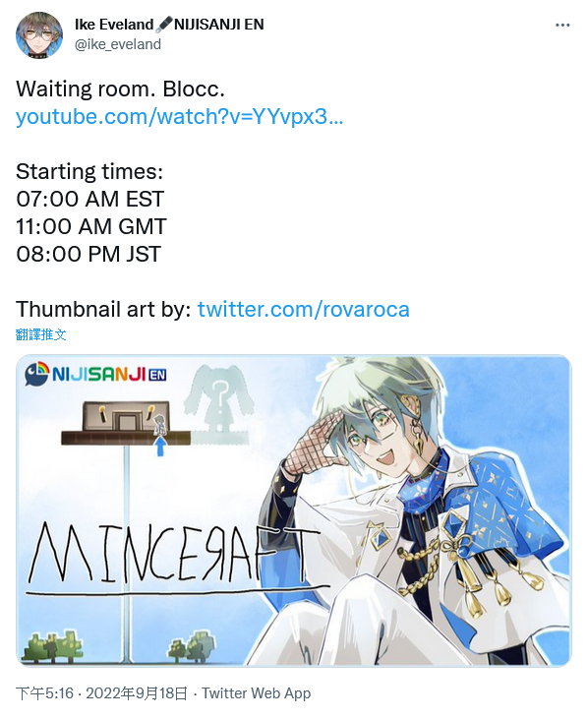Click the pixel trees at thumbnail bottom left
Image resolution: width=588 pixels, height=719 pixels.
coord(51,647)
